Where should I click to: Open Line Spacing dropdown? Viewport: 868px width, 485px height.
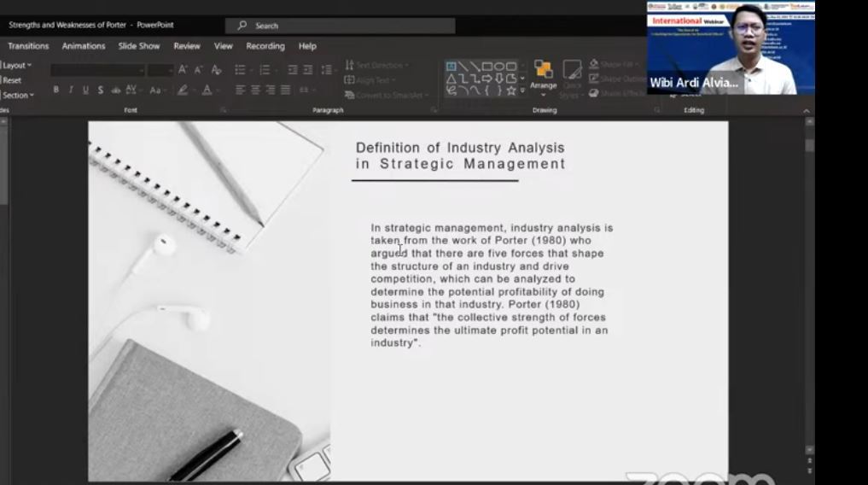[x=329, y=69]
